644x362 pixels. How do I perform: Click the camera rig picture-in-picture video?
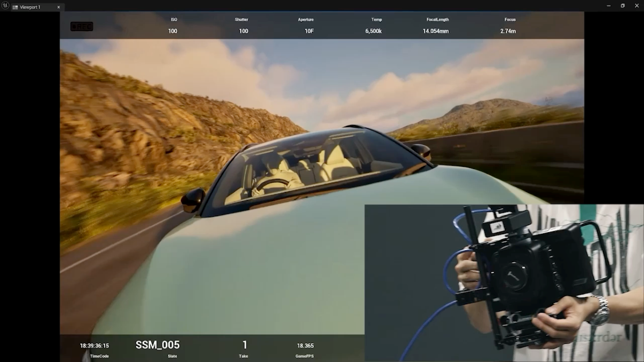pyautogui.click(x=503, y=283)
